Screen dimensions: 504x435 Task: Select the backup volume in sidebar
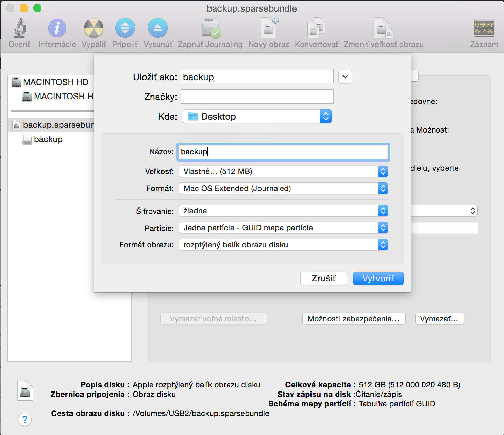point(43,139)
